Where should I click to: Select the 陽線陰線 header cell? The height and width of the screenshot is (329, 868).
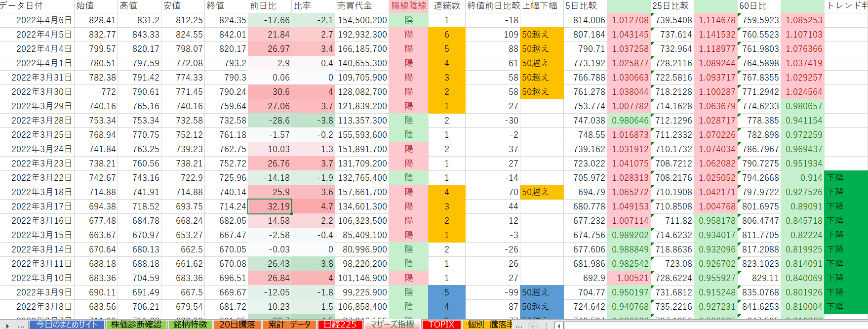pos(409,6)
